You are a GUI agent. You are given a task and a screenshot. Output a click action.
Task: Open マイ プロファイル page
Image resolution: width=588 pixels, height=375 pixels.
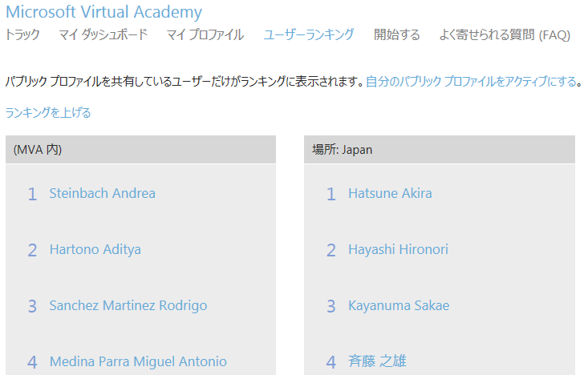click(205, 34)
